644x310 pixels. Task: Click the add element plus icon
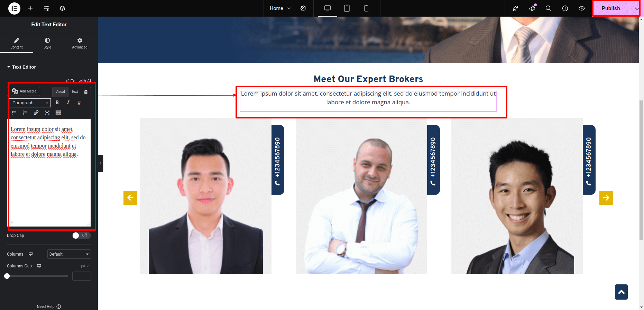pos(30,8)
